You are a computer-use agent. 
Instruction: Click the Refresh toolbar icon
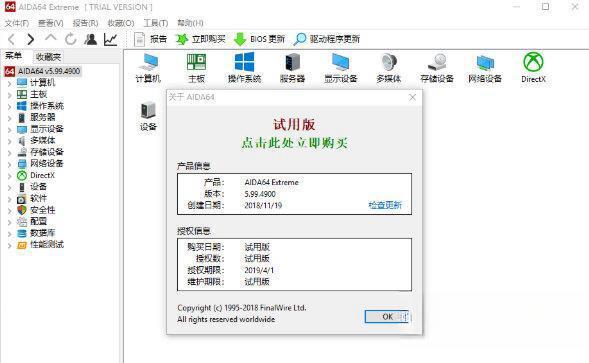(71, 39)
